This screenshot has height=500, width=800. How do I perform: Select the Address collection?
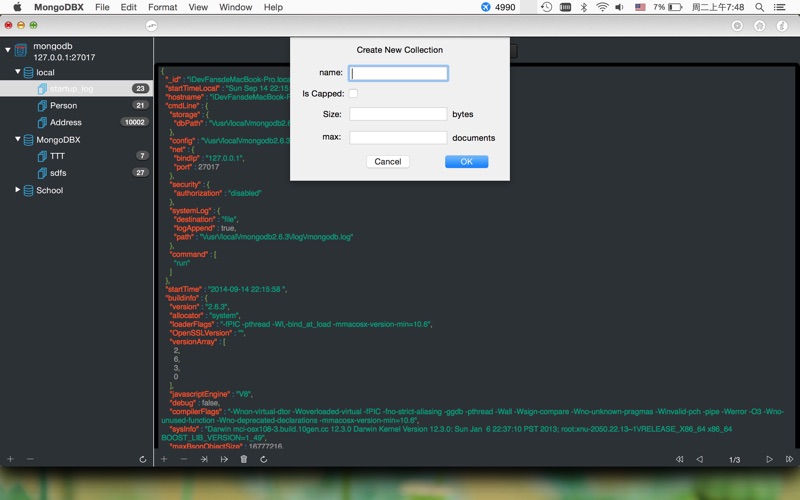[77, 122]
